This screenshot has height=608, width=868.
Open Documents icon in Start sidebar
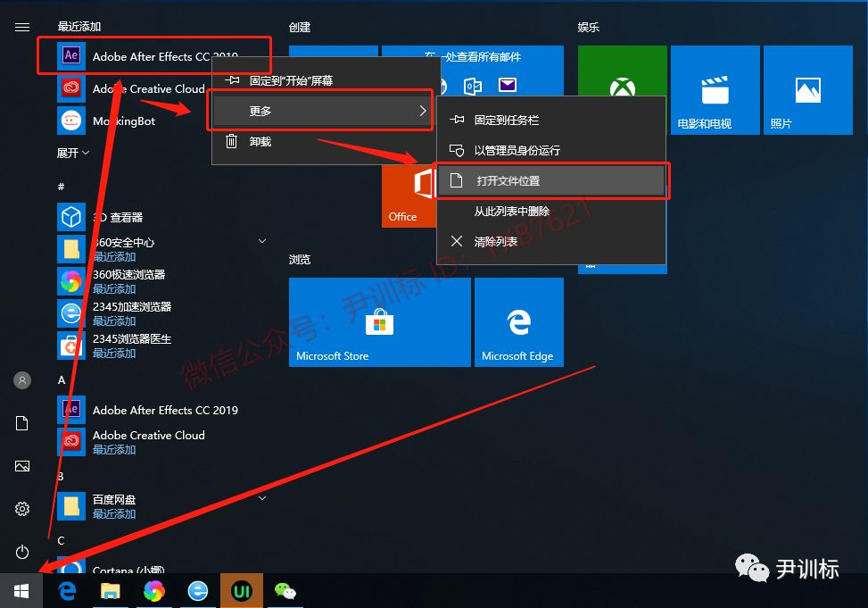point(22,423)
